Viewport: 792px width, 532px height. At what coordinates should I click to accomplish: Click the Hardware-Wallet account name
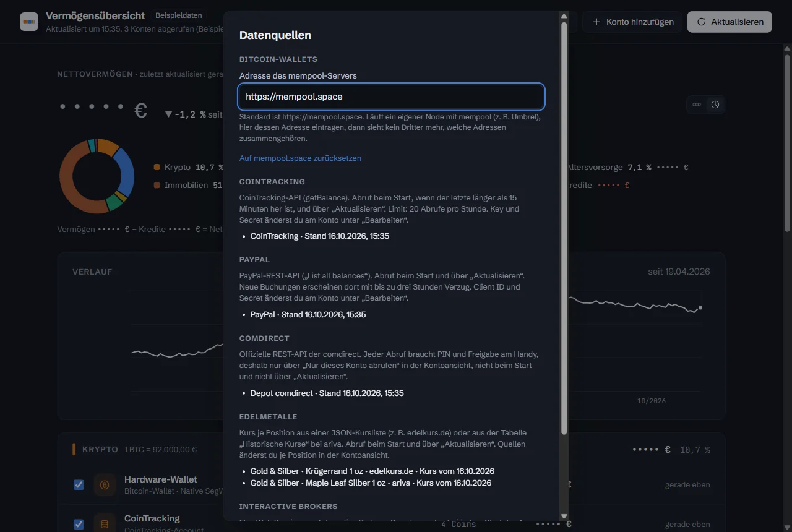[x=161, y=479]
